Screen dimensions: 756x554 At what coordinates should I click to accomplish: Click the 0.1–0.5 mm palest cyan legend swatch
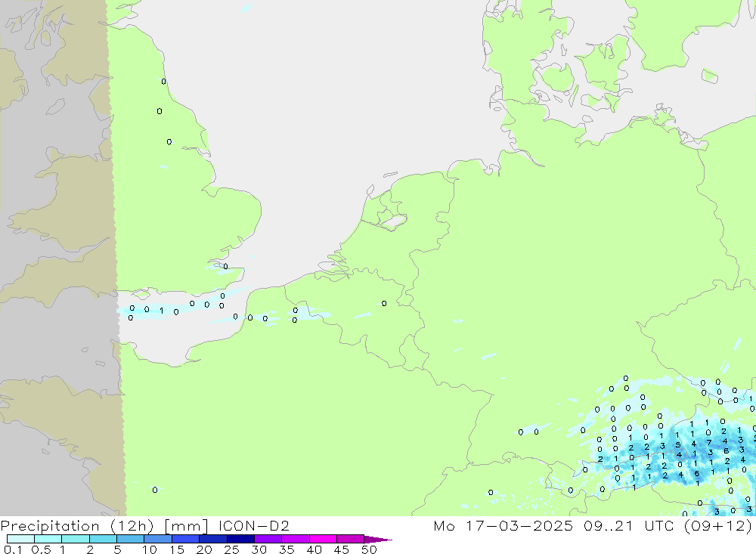pyautogui.click(x=20, y=539)
